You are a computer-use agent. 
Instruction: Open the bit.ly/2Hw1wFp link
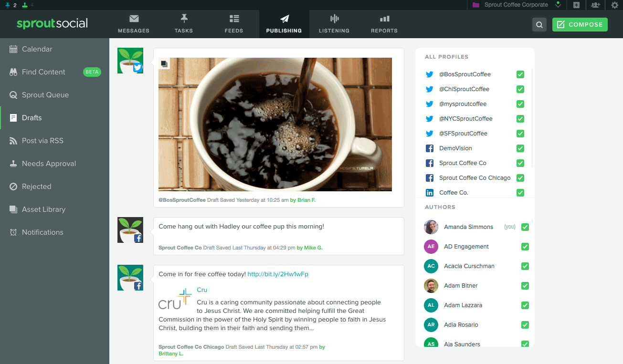pos(278,274)
